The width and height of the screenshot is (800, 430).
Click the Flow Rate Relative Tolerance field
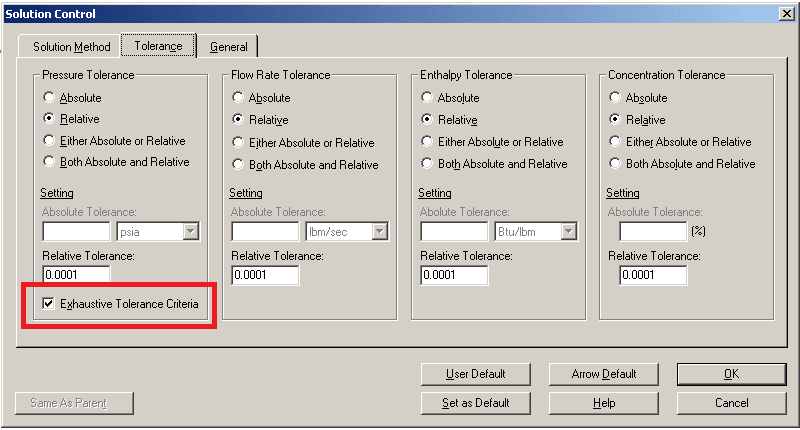click(265, 275)
